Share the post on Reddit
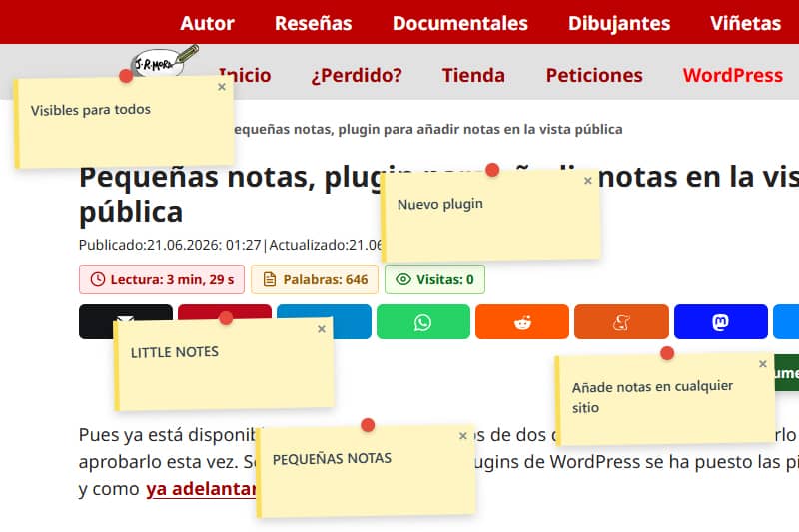The width and height of the screenshot is (799, 532). [x=522, y=321]
